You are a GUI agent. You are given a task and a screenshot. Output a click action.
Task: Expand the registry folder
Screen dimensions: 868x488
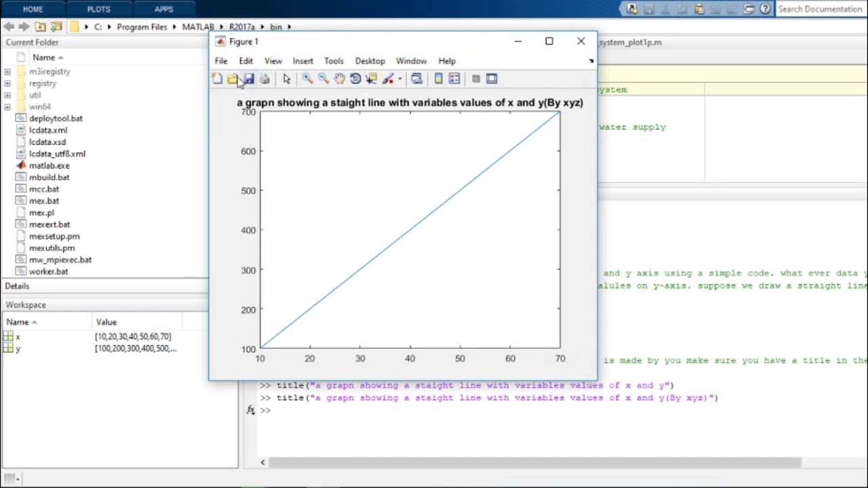click(7, 83)
